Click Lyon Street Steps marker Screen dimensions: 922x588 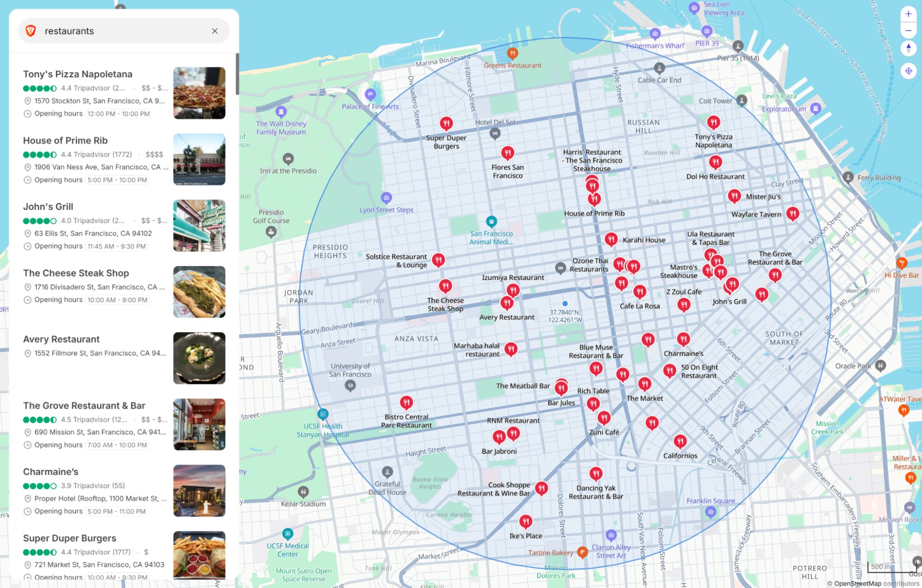[387, 198]
